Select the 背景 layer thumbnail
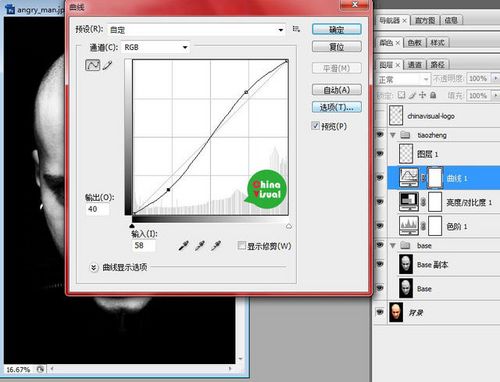Viewport: 500px width, 382px height. click(x=396, y=312)
